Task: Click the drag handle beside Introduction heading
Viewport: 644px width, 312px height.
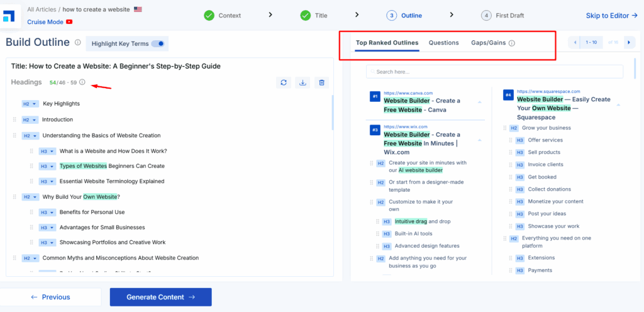Action: pos(15,120)
